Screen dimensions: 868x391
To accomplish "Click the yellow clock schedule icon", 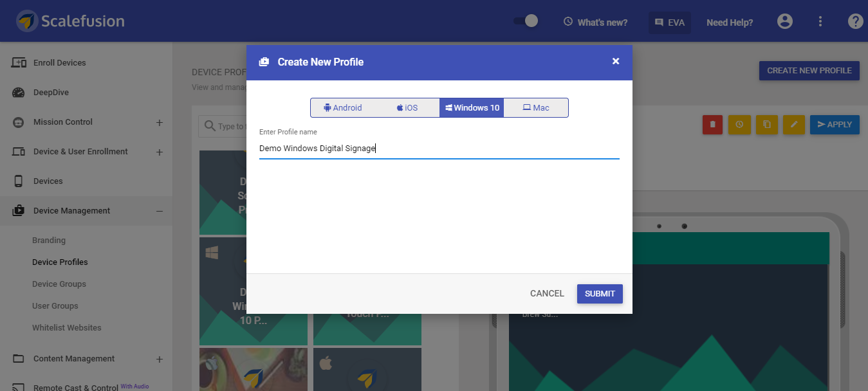I will (739, 125).
